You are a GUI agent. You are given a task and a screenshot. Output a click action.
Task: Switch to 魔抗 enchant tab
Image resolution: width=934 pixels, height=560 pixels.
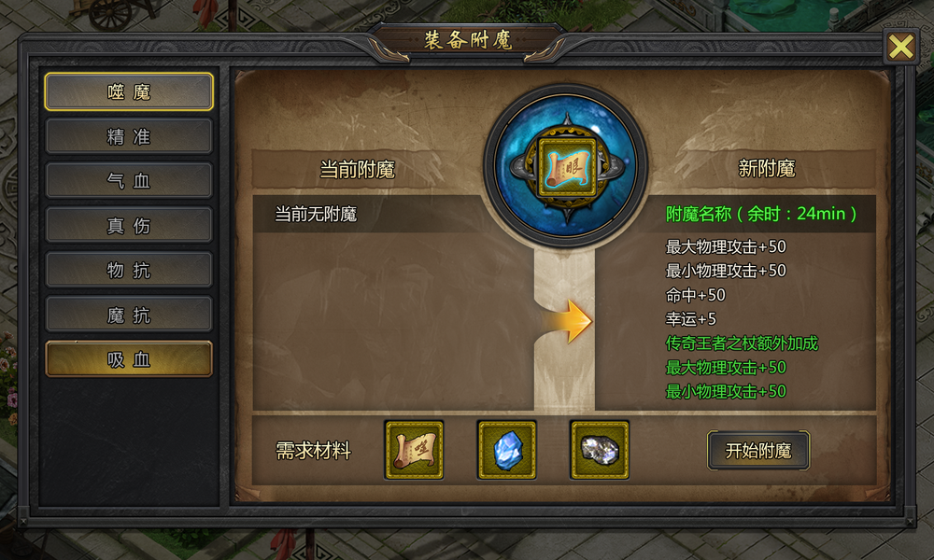[129, 315]
